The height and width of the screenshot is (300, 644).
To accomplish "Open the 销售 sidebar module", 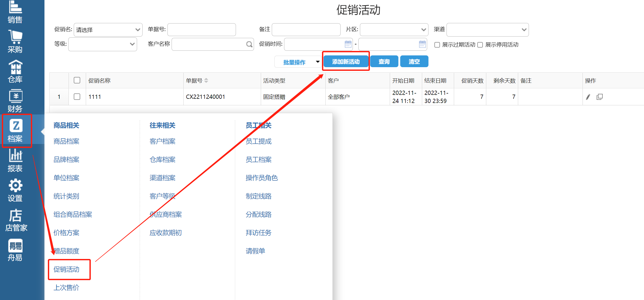I will point(15,12).
